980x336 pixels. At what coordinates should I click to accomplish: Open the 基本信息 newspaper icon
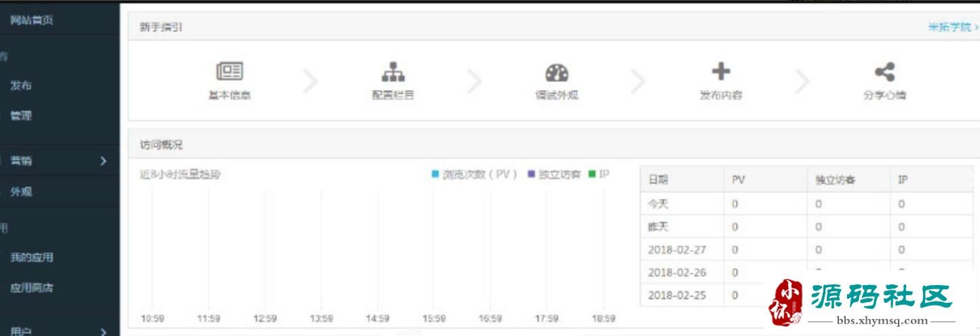230,71
